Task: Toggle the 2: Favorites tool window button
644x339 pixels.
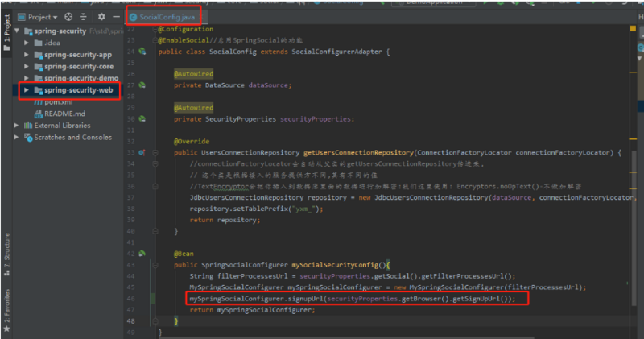Action: point(6,310)
